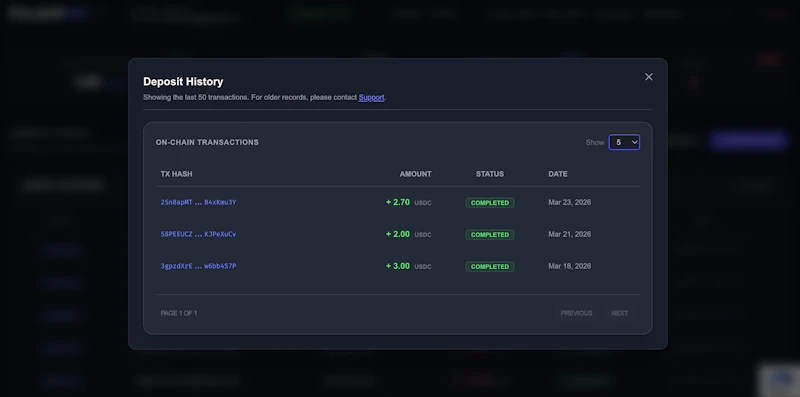Click COMPLETED status for Mar 23 deposit
The width and height of the screenshot is (800, 397).
[x=490, y=203]
